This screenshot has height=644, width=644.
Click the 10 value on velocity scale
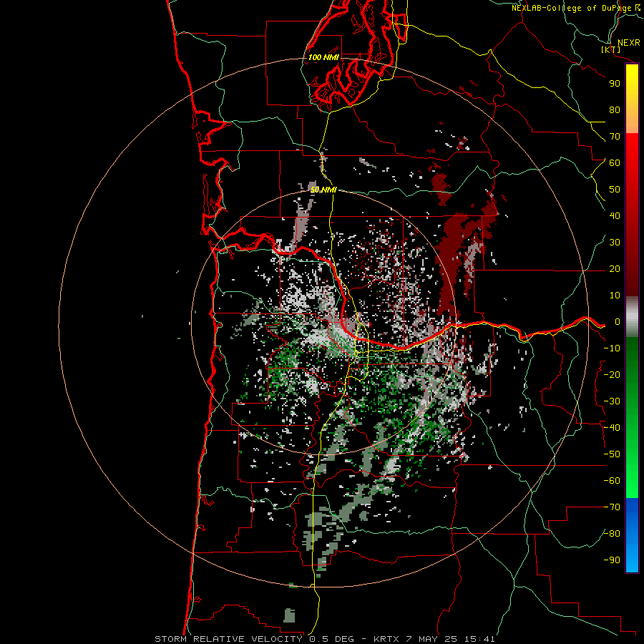coord(615,296)
